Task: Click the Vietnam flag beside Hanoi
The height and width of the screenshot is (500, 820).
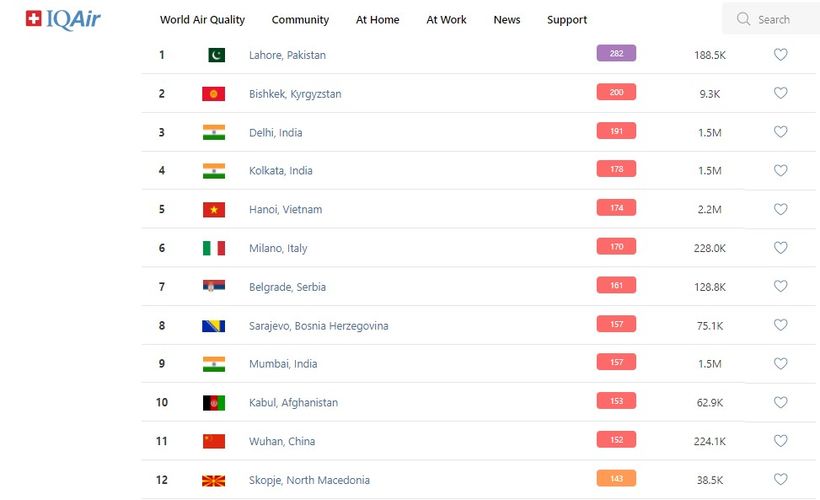Action: [214, 210]
